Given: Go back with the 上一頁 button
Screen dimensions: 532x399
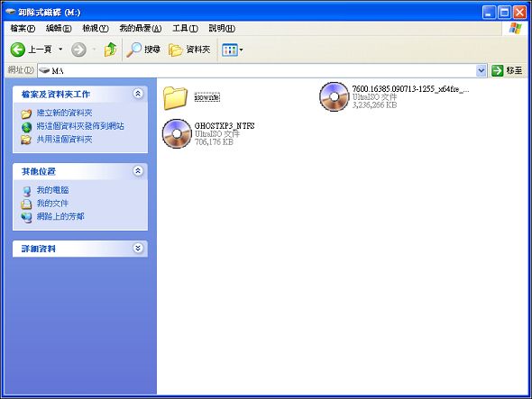Looking at the screenshot, I should tap(31, 50).
